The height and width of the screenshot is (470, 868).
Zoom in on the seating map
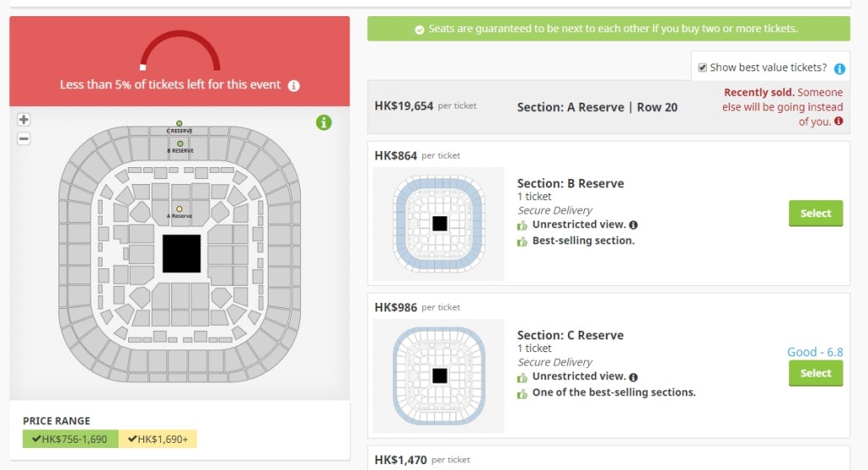tap(24, 119)
